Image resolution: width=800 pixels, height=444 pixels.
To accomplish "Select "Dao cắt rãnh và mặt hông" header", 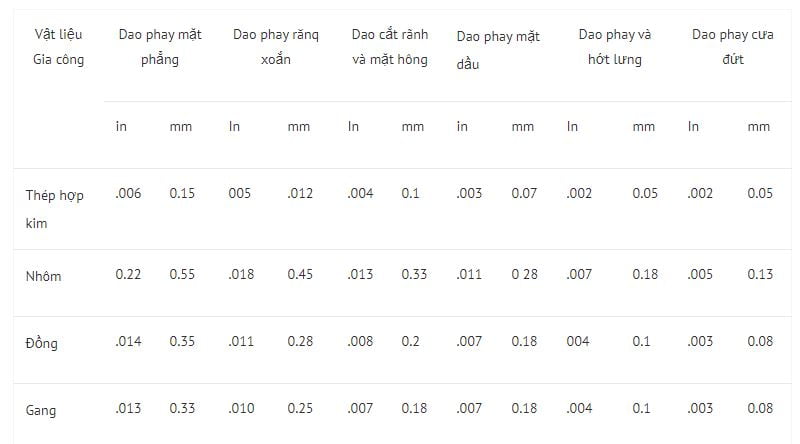I will click(x=389, y=47).
